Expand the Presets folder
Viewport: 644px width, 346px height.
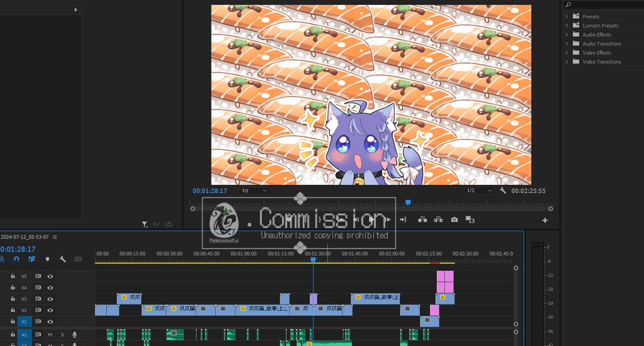tap(567, 16)
